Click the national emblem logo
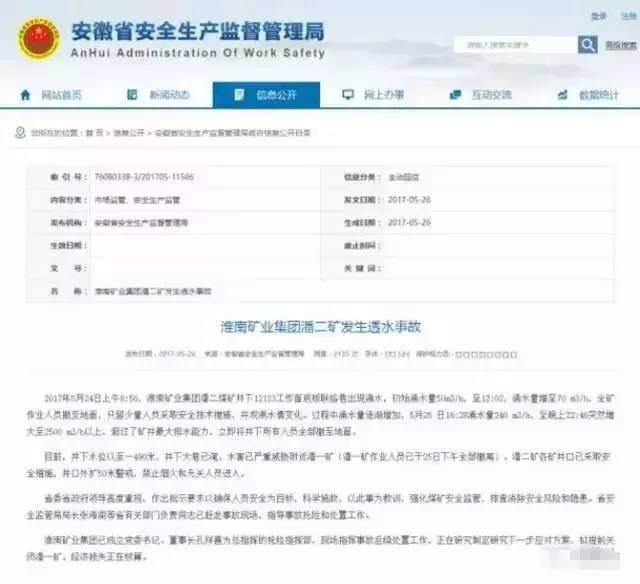The image size is (640, 584). click(x=39, y=40)
